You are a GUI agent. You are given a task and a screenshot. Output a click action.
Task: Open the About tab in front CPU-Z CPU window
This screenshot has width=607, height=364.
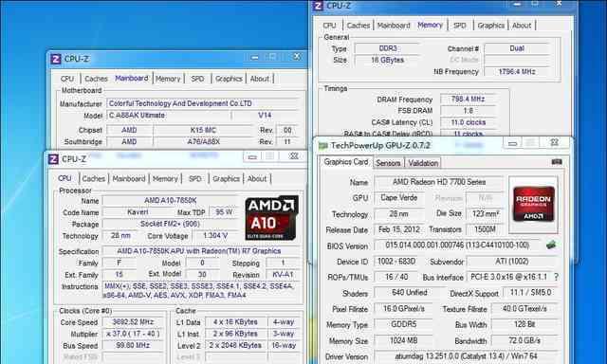tap(257, 179)
